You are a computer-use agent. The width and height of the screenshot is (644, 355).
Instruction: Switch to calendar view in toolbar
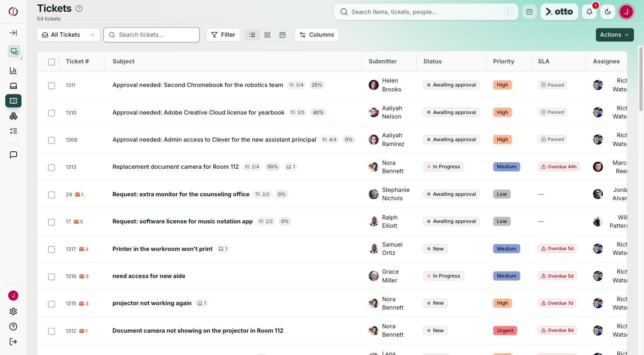click(x=282, y=35)
